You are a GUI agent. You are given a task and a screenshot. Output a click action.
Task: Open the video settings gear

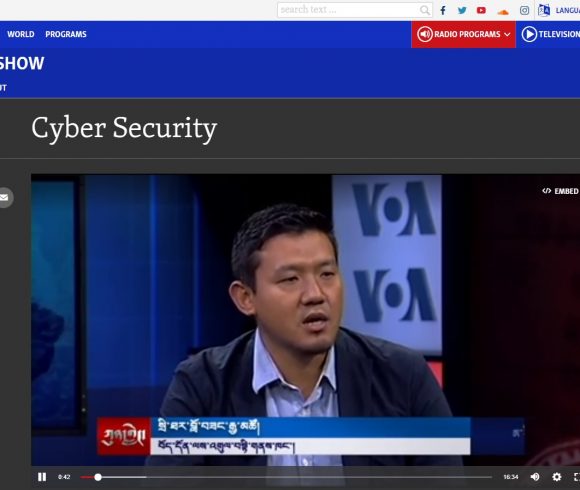pos(557,477)
